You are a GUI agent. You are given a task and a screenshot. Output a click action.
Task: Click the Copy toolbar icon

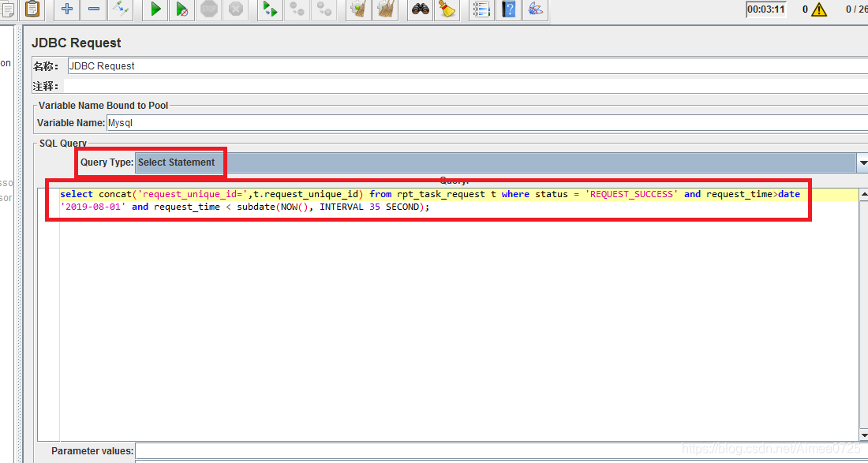tap(9, 9)
